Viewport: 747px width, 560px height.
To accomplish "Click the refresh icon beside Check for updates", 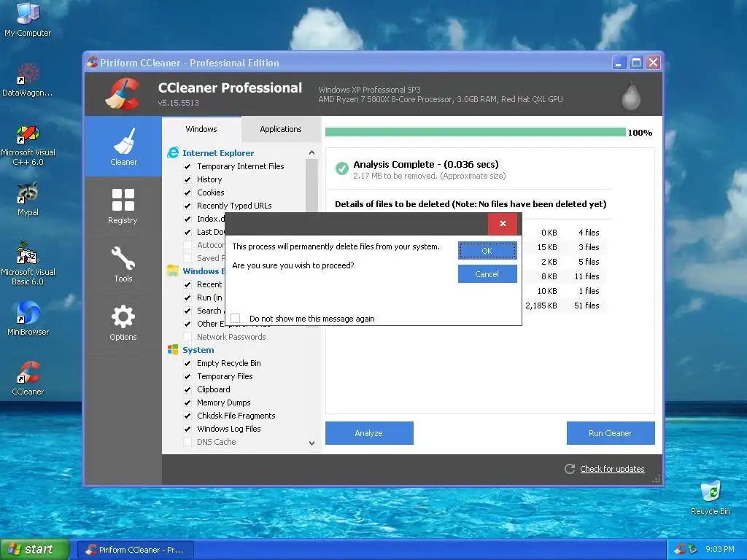I will [569, 469].
